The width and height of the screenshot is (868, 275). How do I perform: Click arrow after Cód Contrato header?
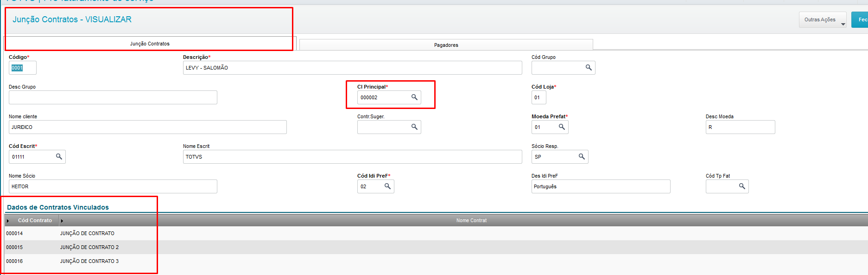[62, 221]
